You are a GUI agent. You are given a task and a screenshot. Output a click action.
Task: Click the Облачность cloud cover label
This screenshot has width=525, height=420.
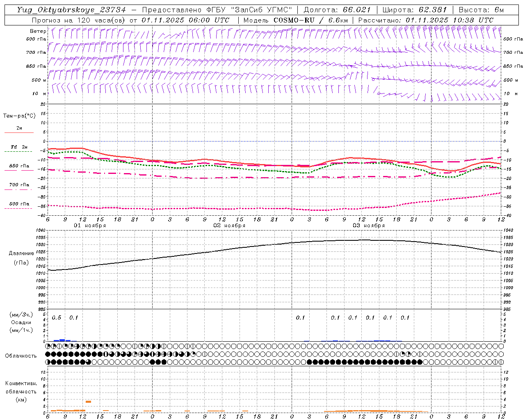(21, 356)
